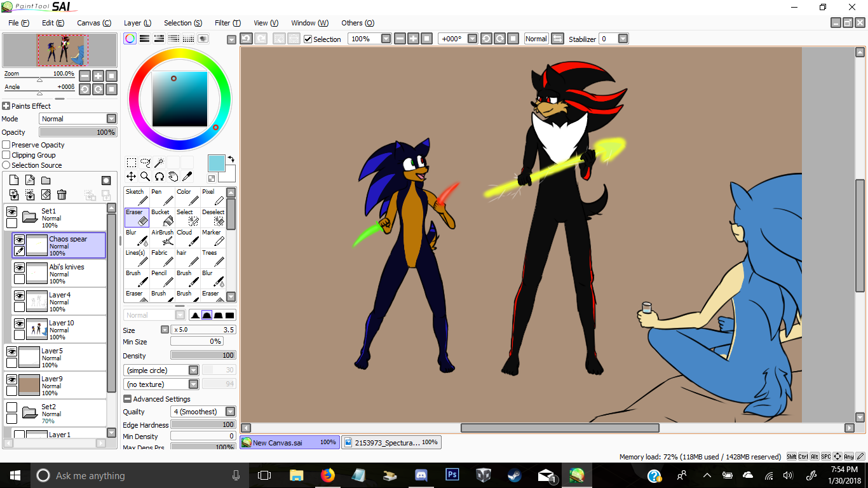
Task: Activate the magic wand tool
Action: (159, 163)
